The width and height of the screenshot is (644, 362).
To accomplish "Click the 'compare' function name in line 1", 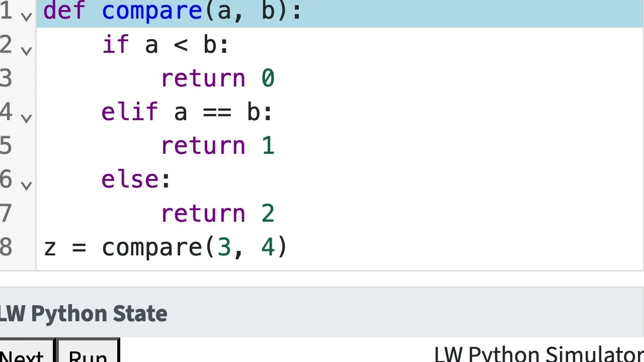I will point(152,12).
